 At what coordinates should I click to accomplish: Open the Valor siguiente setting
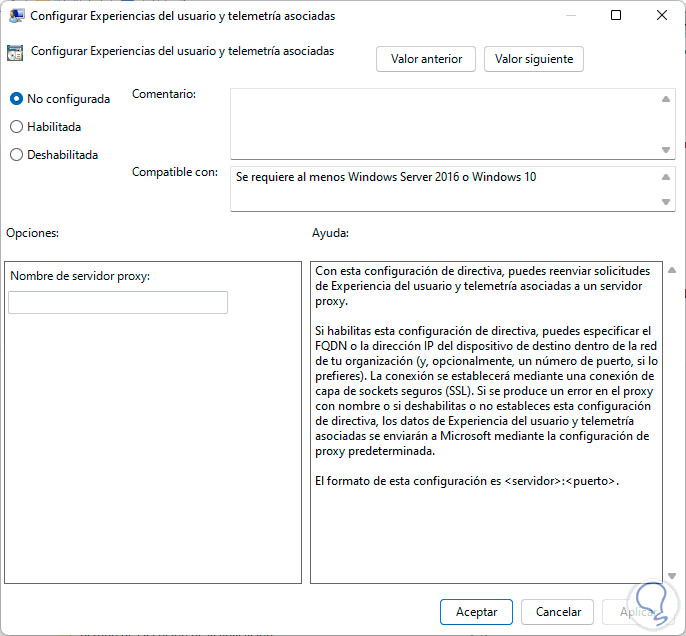533,59
